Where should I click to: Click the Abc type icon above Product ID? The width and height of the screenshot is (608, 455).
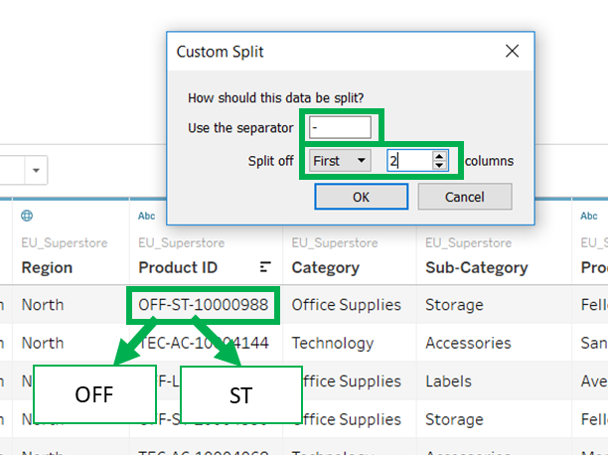coord(146,215)
